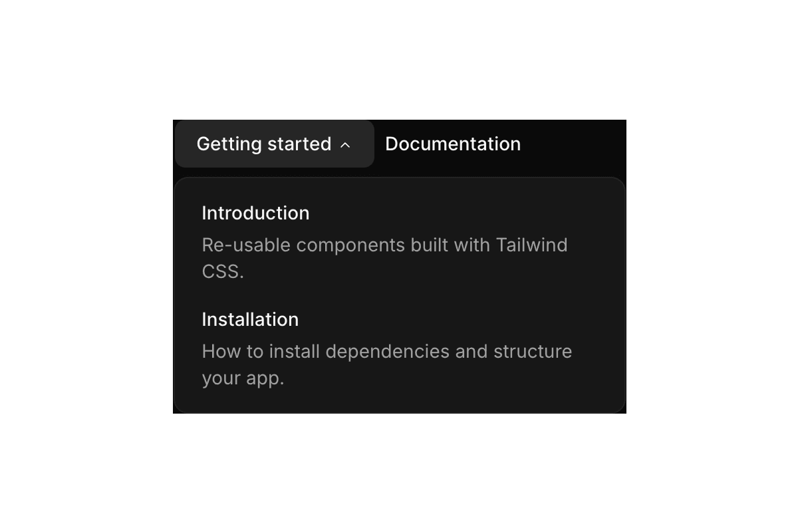Collapse the Getting started menu
The width and height of the screenshot is (798, 532).
(274, 144)
